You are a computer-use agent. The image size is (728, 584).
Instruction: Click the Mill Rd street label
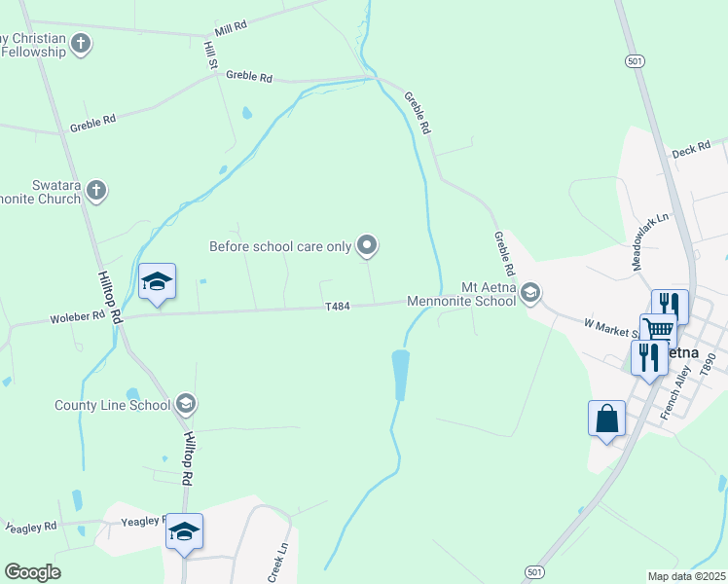click(x=231, y=28)
